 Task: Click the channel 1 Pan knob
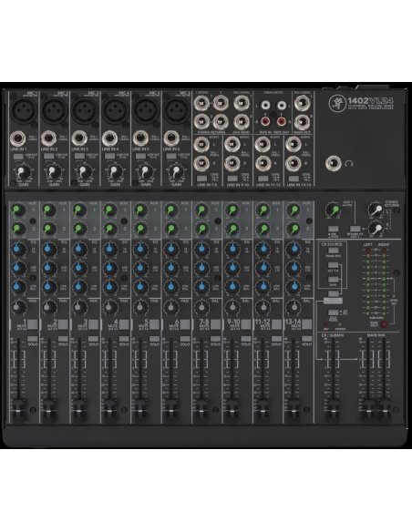point(18,308)
